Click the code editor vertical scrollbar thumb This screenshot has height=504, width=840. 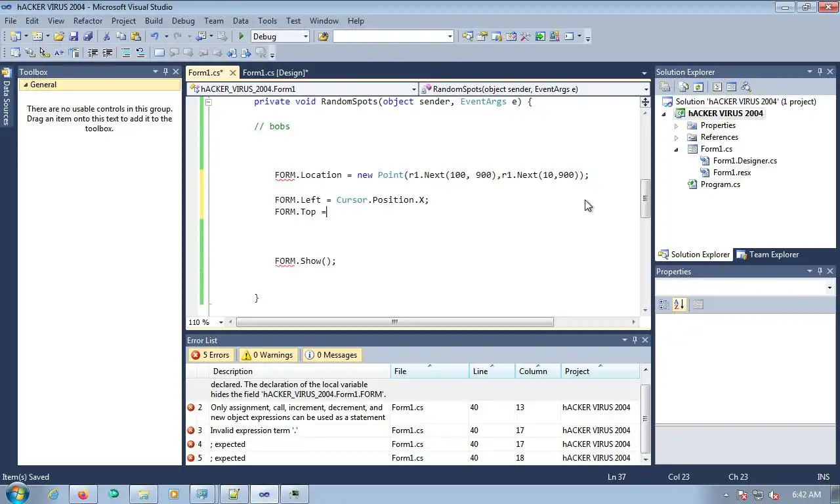[x=646, y=198]
